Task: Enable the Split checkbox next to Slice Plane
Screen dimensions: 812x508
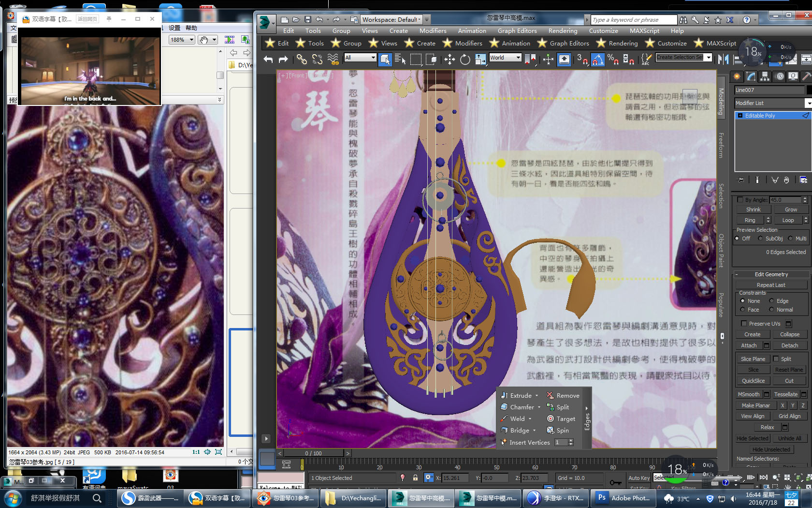Action: pyautogui.click(x=776, y=359)
